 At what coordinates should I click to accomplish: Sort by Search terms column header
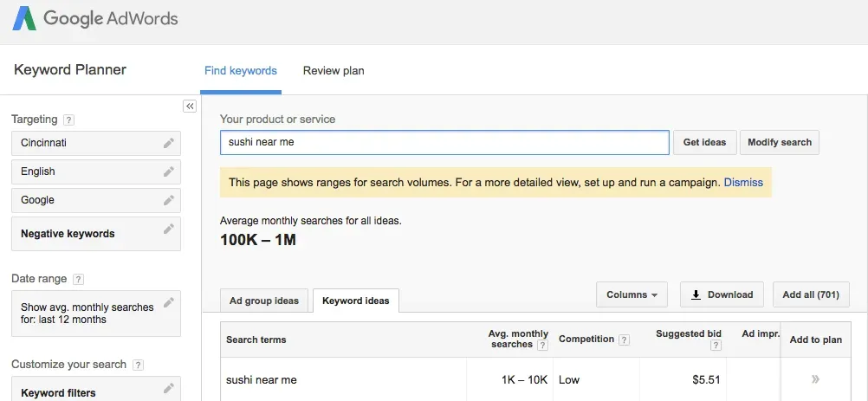(256, 340)
